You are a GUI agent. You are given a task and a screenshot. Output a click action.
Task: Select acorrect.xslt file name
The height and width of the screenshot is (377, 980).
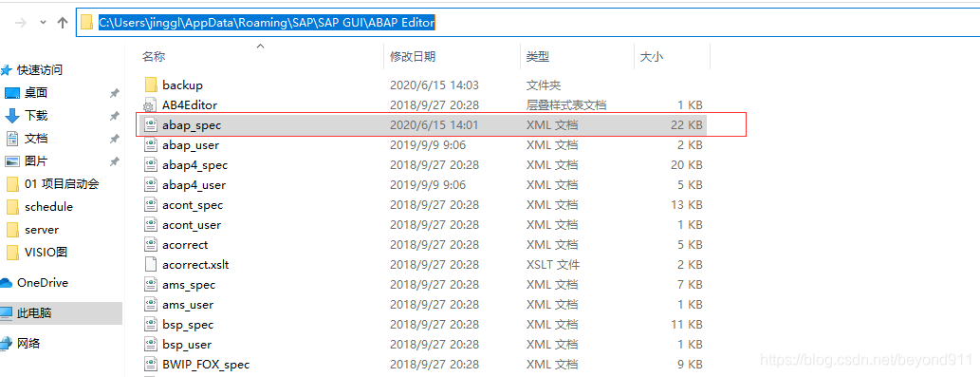point(195,264)
